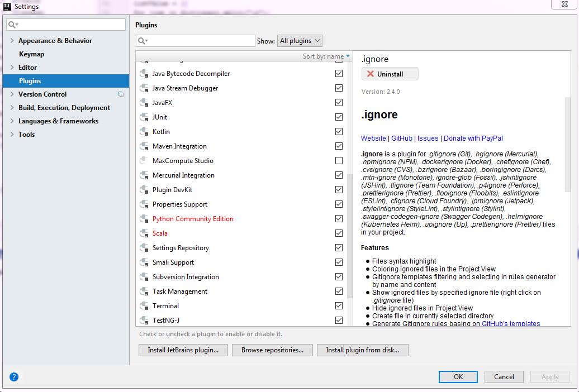Click the plugin description scrollbar

(568, 145)
